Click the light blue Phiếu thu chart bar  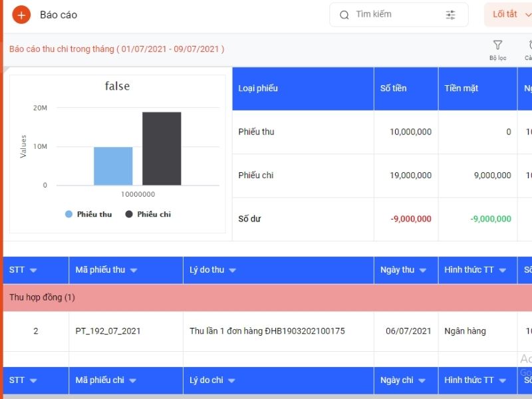(113, 166)
